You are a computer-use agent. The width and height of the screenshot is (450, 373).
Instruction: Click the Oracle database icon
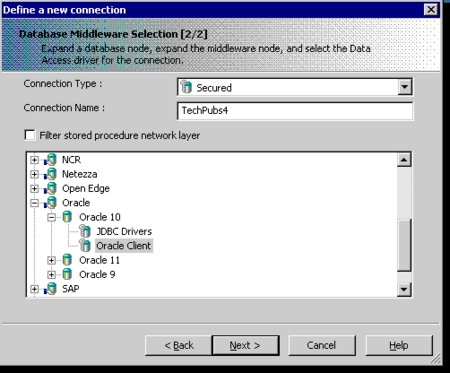[50, 203]
